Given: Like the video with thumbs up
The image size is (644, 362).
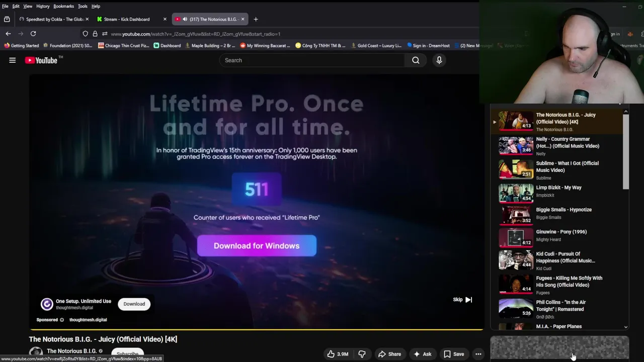Looking at the screenshot, I should pyautogui.click(x=338, y=354).
